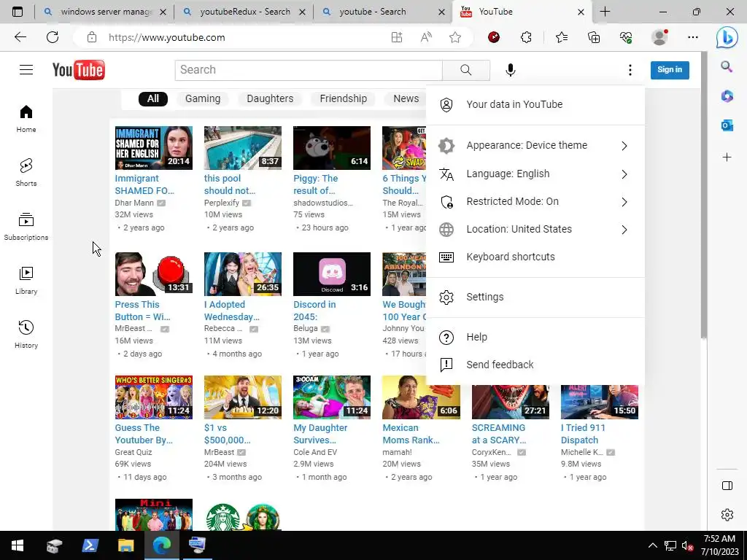The height and width of the screenshot is (560, 747).
Task: Open Edge tab actions menu icon
Action: pyautogui.click(x=18, y=12)
